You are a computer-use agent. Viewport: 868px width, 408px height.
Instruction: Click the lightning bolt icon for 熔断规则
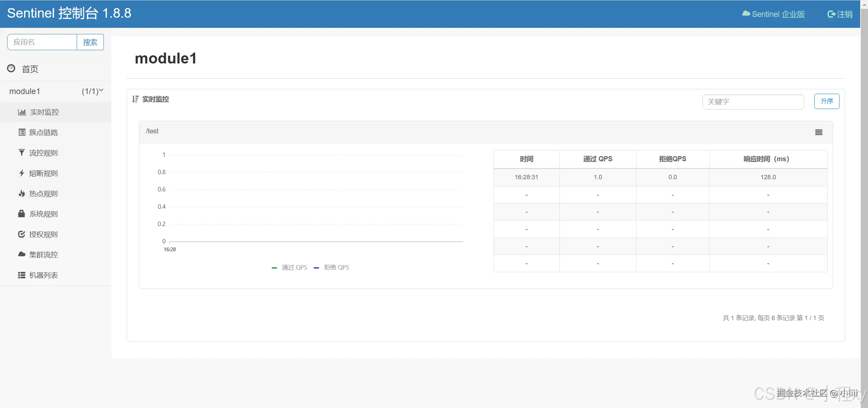(x=22, y=173)
